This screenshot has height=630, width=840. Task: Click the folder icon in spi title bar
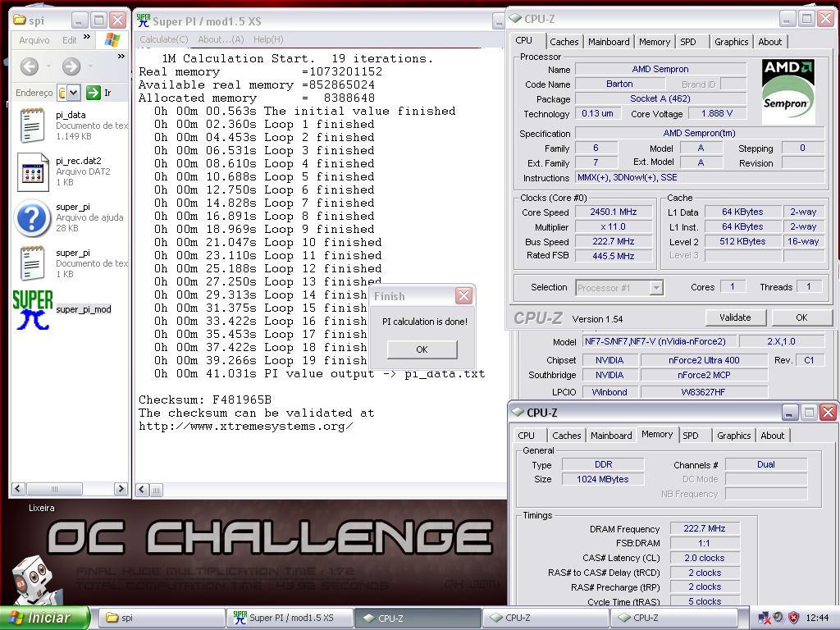point(20,21)
